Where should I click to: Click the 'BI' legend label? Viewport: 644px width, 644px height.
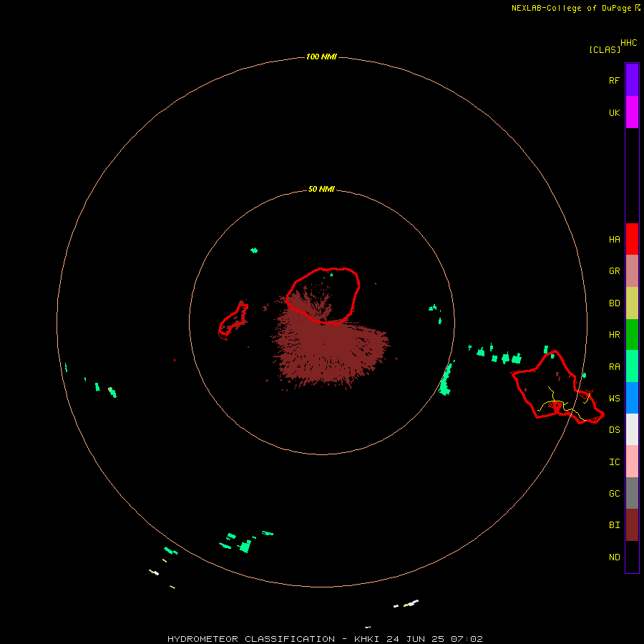[614, 525]
